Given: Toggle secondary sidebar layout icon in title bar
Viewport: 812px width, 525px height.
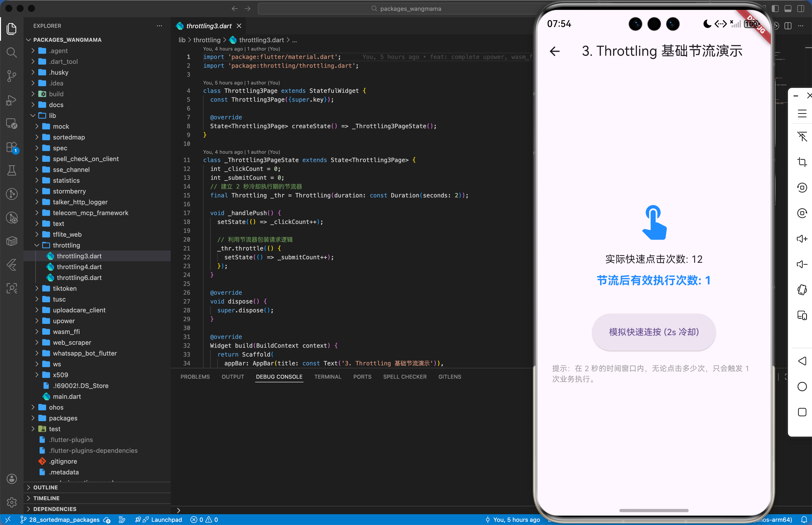Looking at the screenshot, I should click(801, 9).
